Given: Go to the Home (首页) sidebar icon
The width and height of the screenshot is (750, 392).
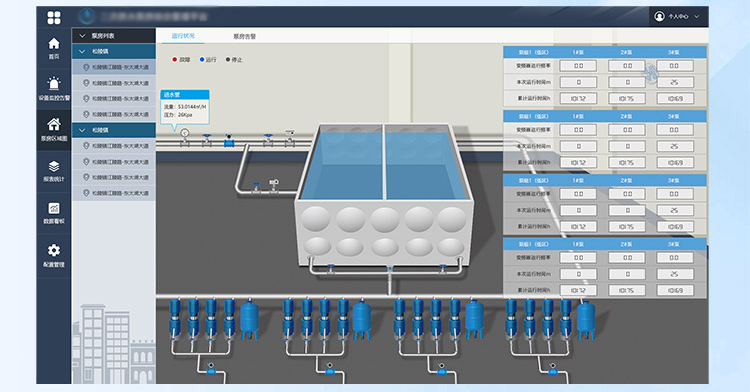Looking at the screenshot, I should pyautogui.click(x=54, y=44).
